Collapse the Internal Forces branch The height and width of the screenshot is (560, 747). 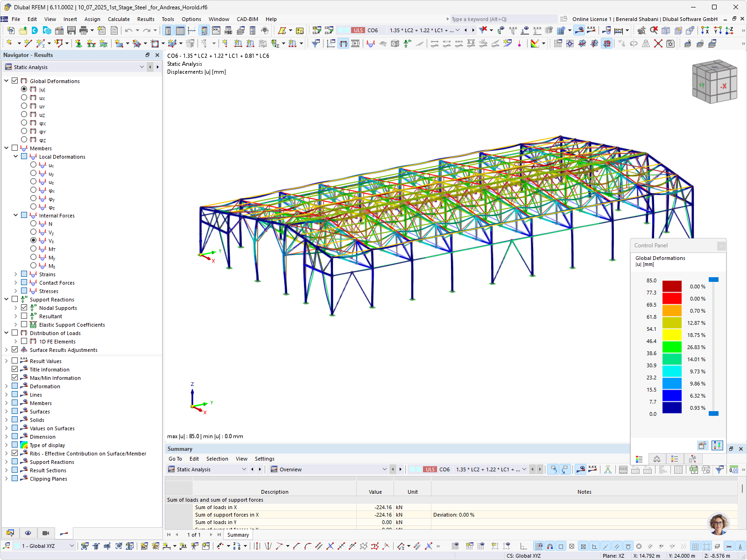(16, 215)
